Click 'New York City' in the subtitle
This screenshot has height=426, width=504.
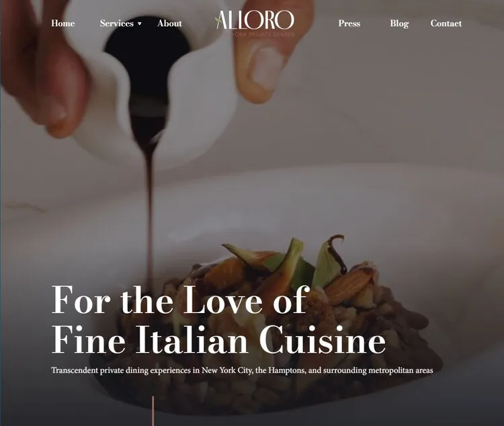point(226,370)
